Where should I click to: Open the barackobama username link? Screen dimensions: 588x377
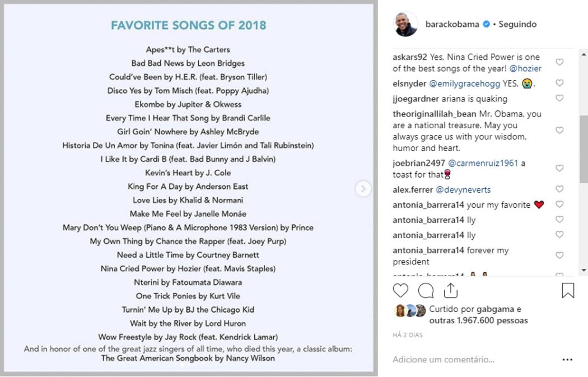click(452, 24)
